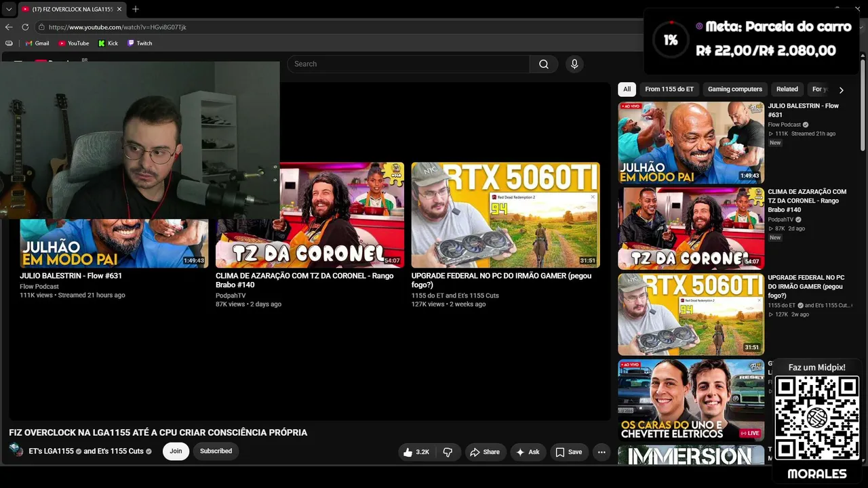Viewport: 868px width, 488px height.
Task: Open end-screen title JULIO BALESTRIN - Flow #631
Action: click(x=71, y=276)
